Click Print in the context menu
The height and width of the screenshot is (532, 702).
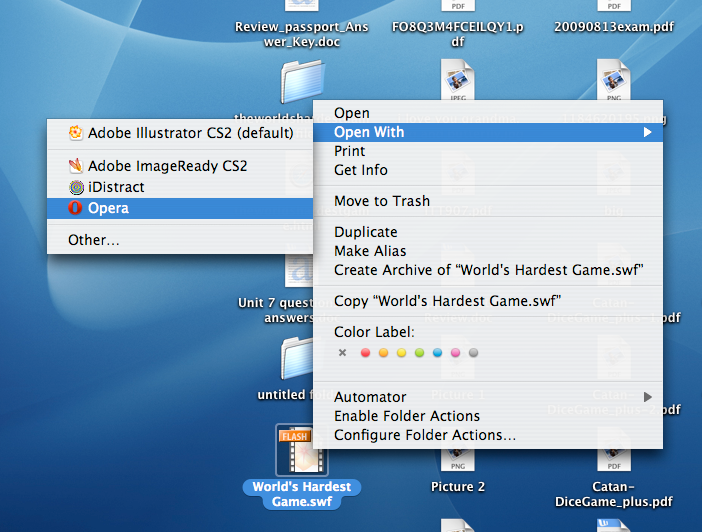pos(488,151)
